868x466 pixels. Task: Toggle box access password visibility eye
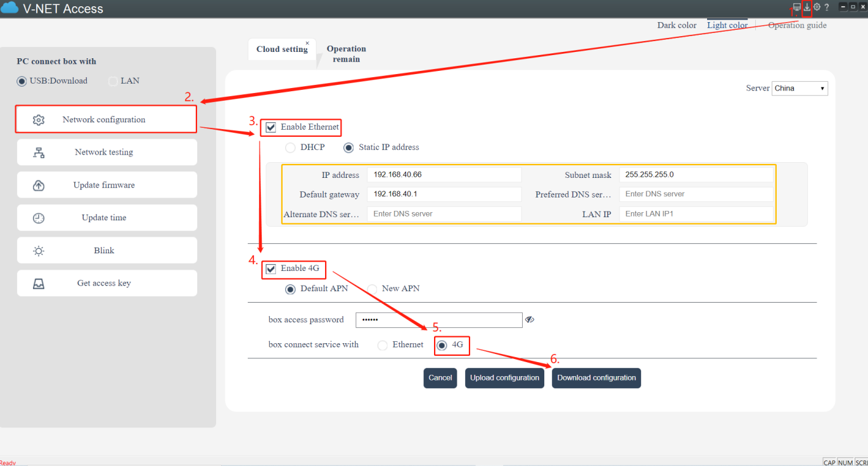[530, 320]
